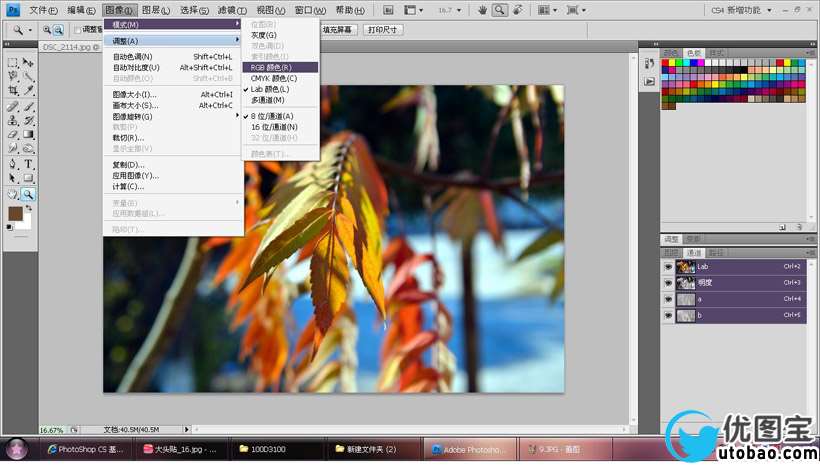This screenshot has height=467, width=820.
Task: Hide the a channel
Action: click(668, 299)
